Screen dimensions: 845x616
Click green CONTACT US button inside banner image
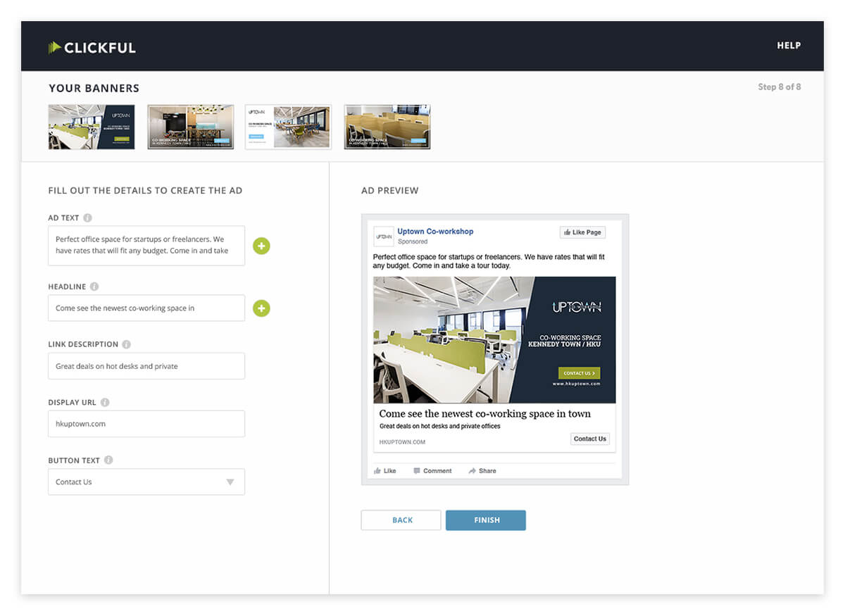click(x=579, y=373)
